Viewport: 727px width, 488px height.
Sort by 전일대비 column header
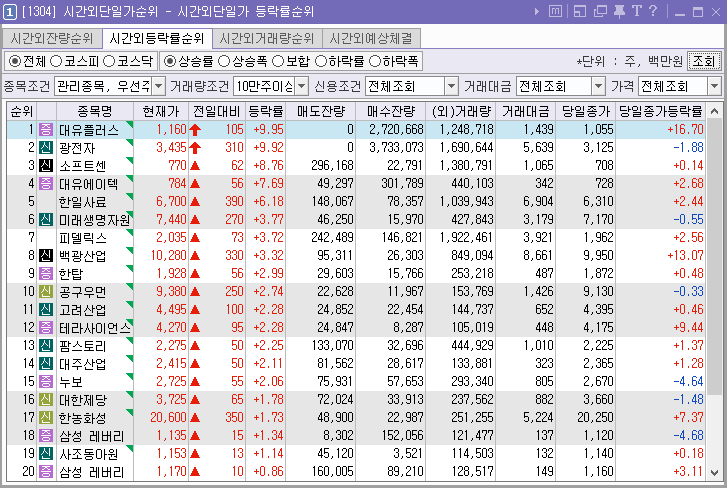217,111
